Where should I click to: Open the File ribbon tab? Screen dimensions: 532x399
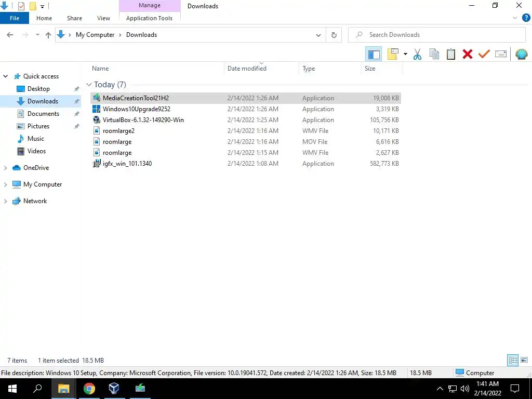click(x=15, y=18)
